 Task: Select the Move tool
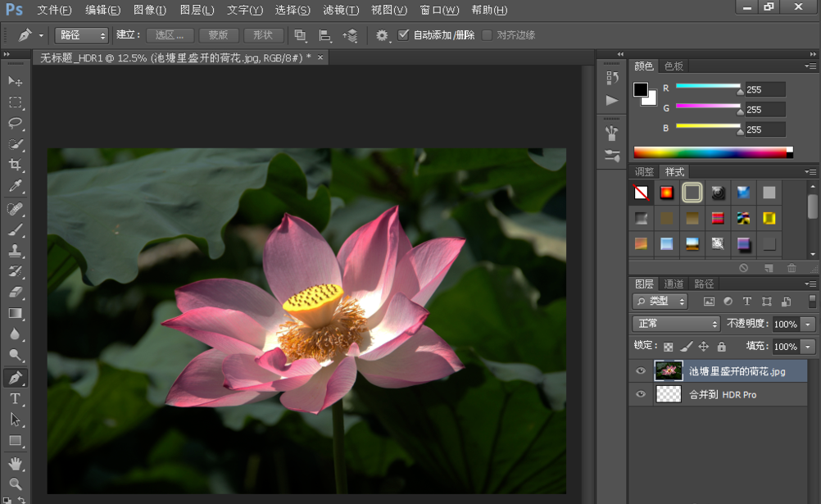pyautogui.click(x=16, y=81)
